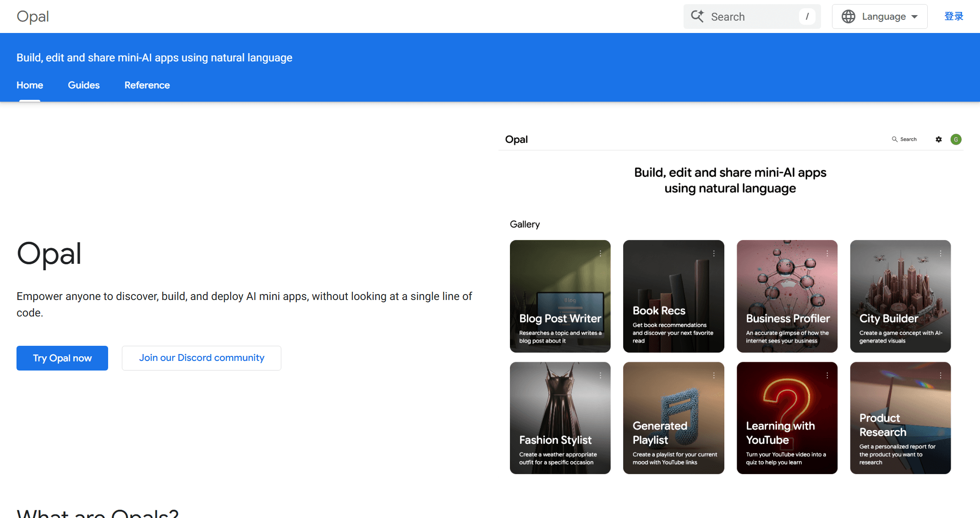Focus the Search input field

[x=751, y=16]
